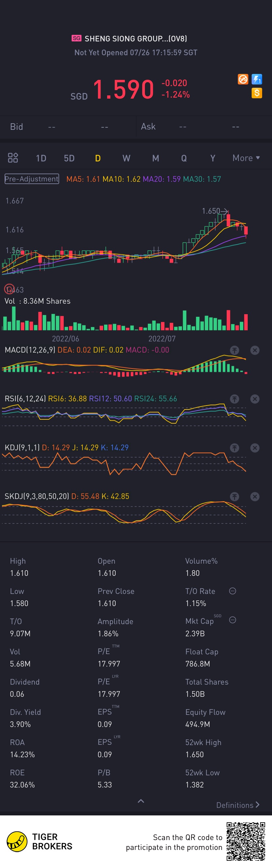The image size is (272, 868).
Task: Tap the Tiger Brokers logo
Action: pos(39,841)
